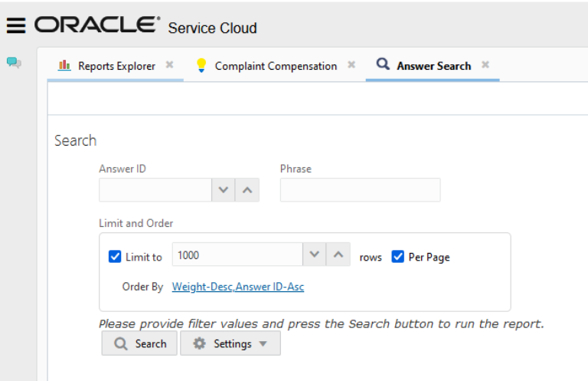
Task: Close the Reports Explorer tab
Action: (169, 65)
